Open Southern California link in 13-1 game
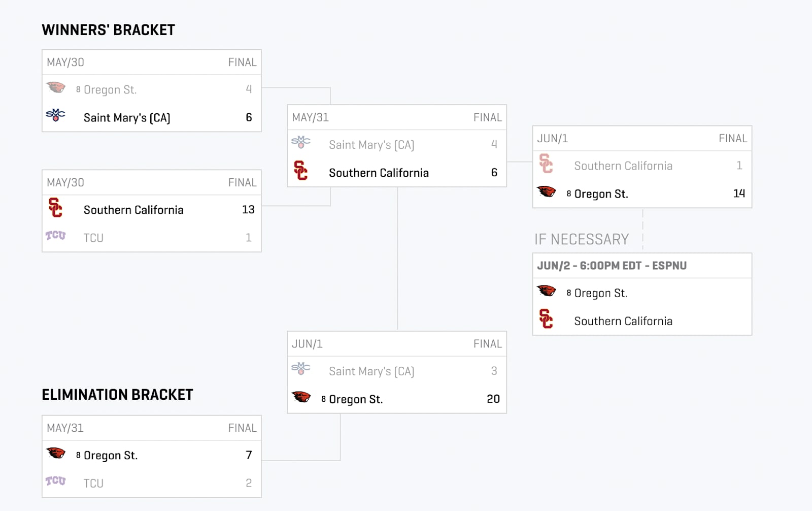812x511 pixels. pyautogui.click(x=133, y=210)
